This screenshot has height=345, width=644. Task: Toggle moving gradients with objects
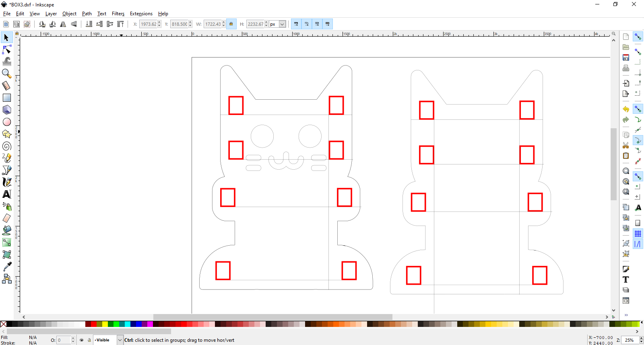click(x=317, y=24)
